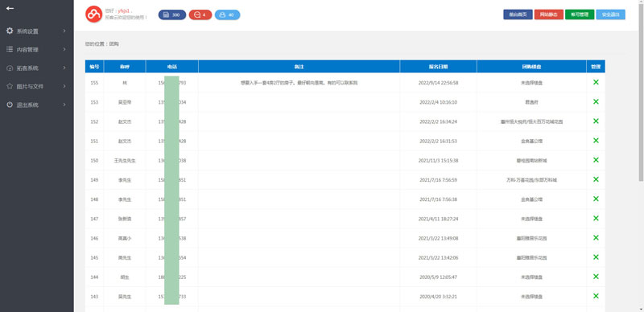Viewport: 644px width, 312px height.
Task: Delete row 150 with the green X
Action: [596, 160]
